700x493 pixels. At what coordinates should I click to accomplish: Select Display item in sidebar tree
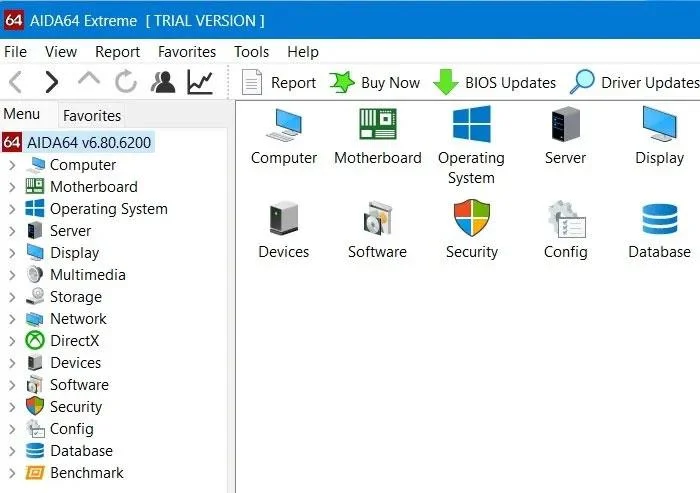coord(75,253)
